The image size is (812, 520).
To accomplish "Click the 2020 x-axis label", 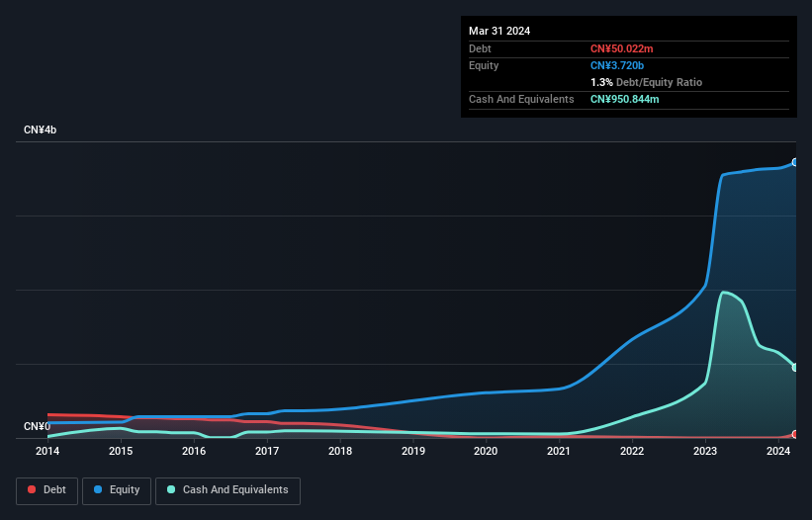I will [486, 451].
